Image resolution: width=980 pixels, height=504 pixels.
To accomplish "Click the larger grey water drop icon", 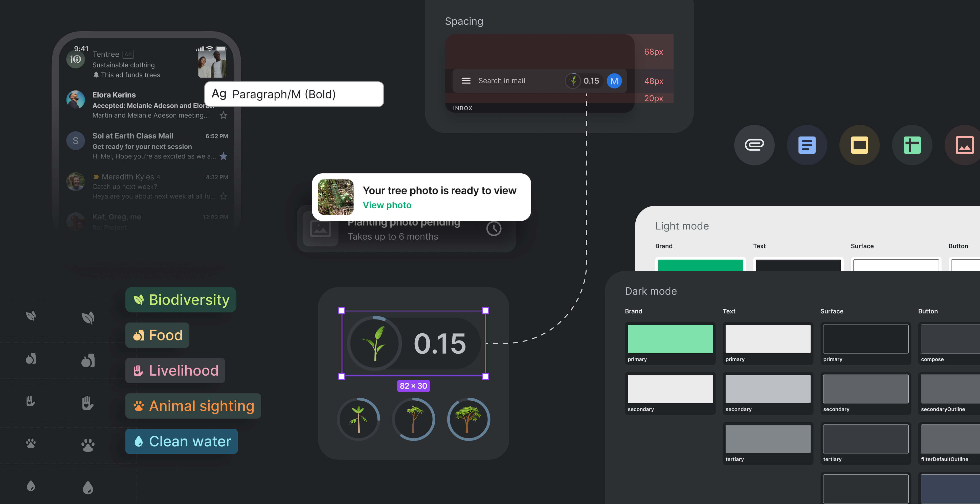I will (x=88, y=488).
